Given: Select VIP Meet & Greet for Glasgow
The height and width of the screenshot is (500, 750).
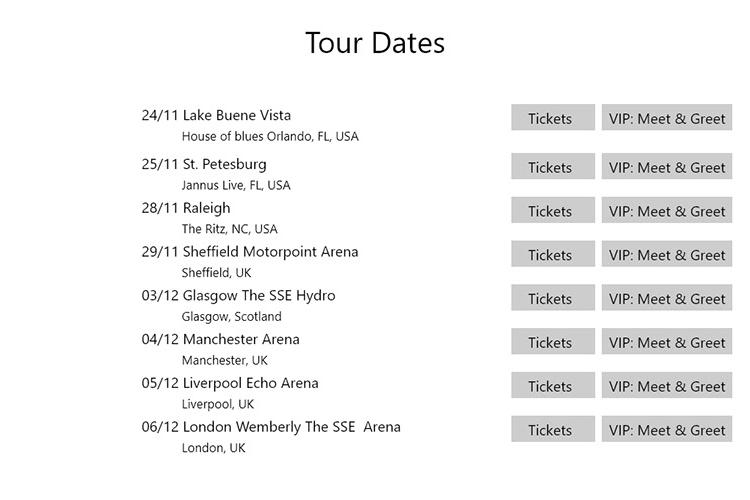Looking at the screenshot, I should (667, 298).
